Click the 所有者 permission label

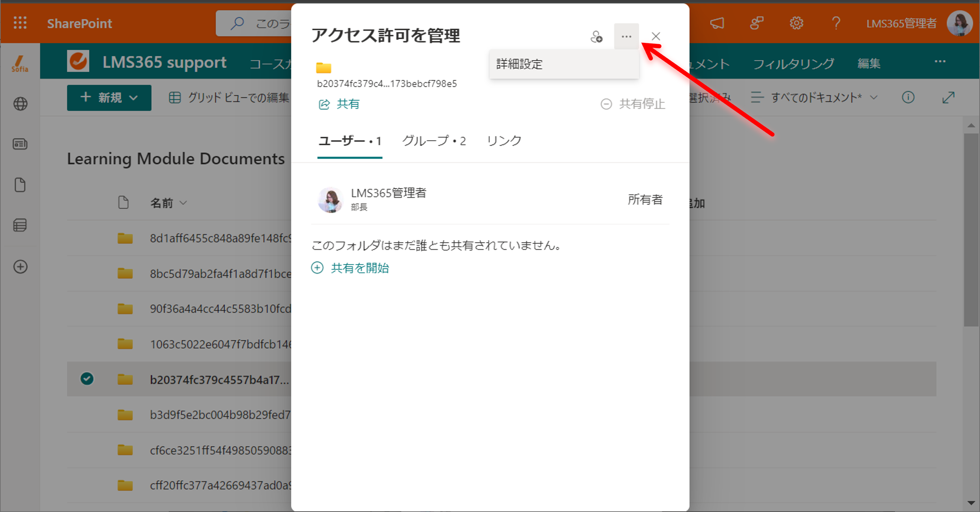(645, 199)
